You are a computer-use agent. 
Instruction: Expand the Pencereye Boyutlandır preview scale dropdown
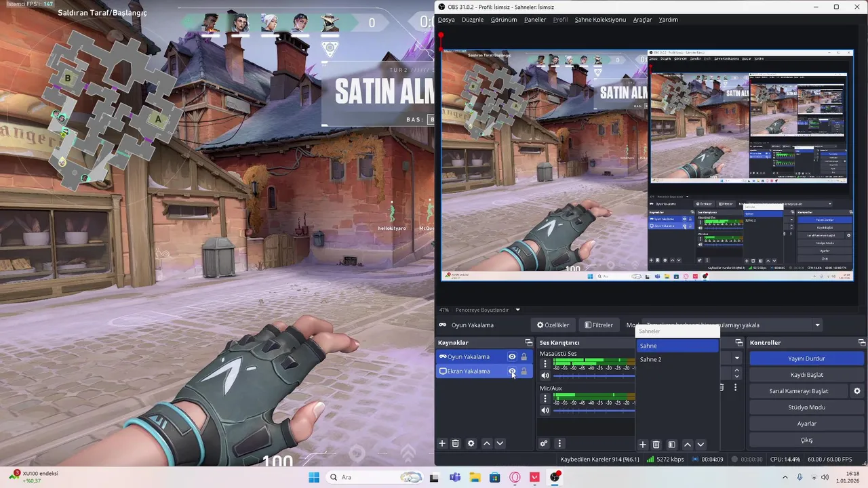click(517, 310)
